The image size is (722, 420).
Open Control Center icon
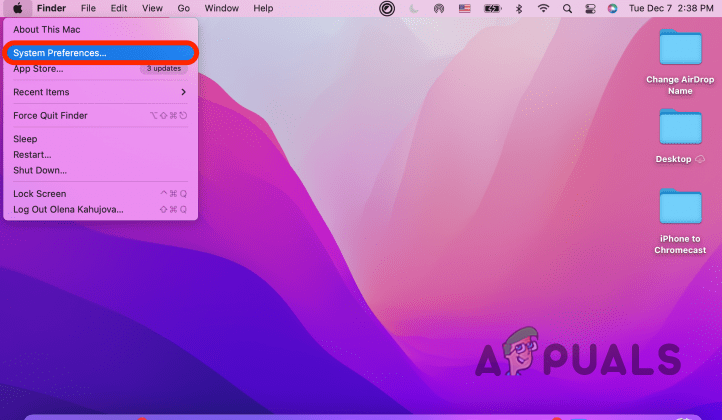(x=590, y=8)
